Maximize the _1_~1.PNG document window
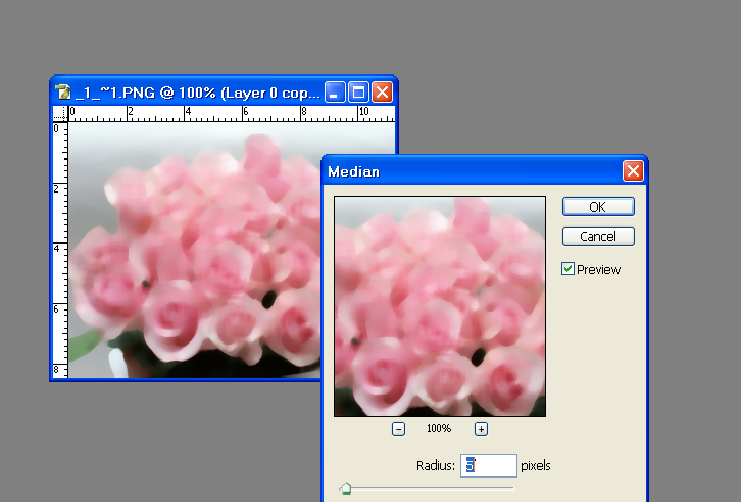This screenshot has width=741, height=502. pyautogui.click(x=358, y=92)
